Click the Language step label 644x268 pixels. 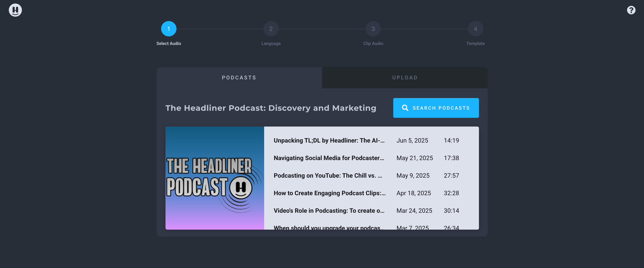271,43
